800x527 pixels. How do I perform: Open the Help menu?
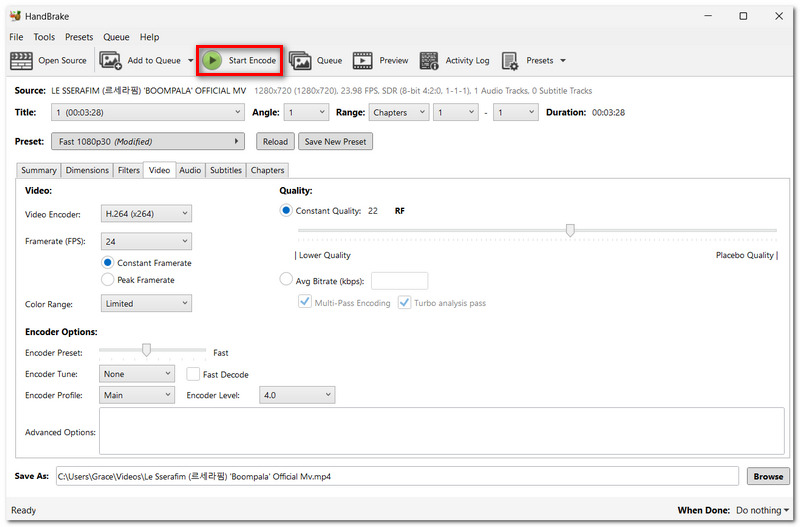tap(149, 37)
